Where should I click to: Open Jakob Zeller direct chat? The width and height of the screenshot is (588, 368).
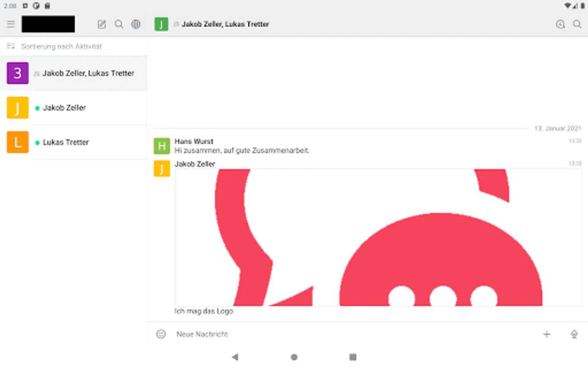tap(73, 108)
